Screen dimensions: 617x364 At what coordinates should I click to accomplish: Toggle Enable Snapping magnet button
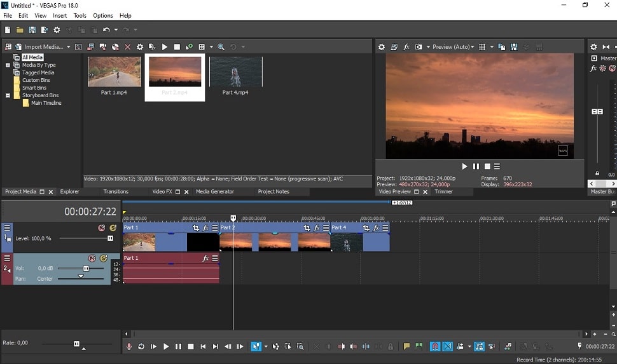435,346
